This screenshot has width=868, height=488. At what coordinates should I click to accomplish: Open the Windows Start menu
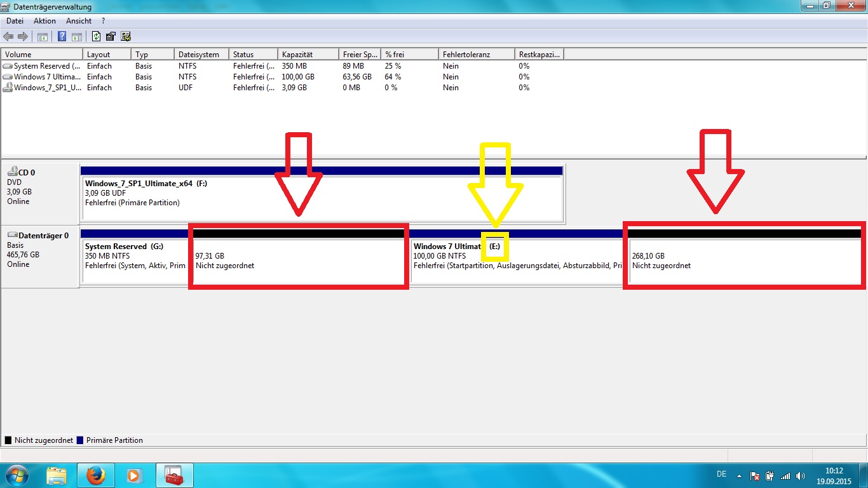pos(17,475)
